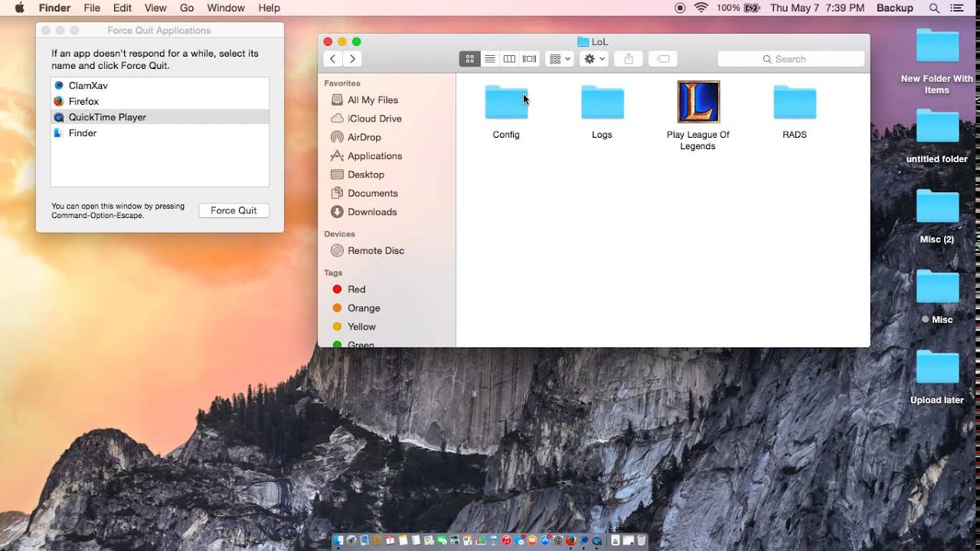Click the Force Quit button

tap(234, 210)
